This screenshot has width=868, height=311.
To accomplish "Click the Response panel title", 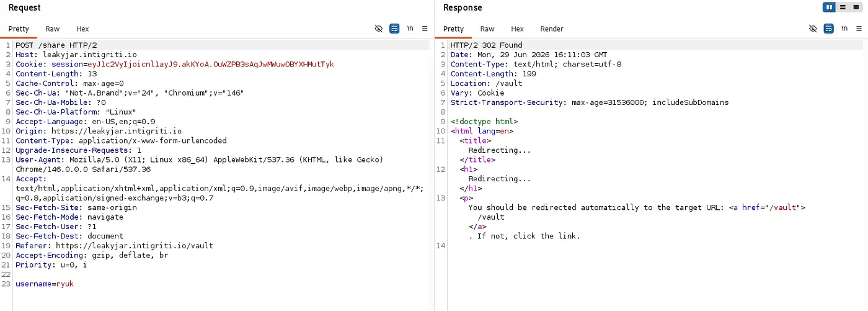I will [x=463, y=7].
